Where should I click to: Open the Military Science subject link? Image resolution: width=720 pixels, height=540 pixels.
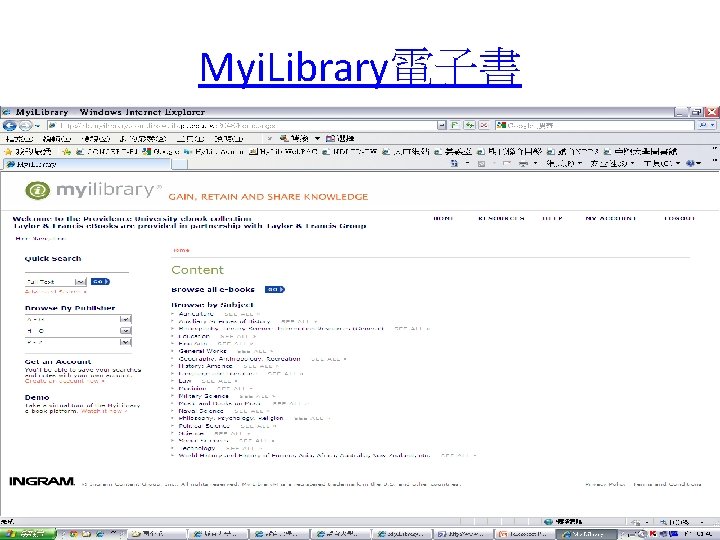tap(203, 396)
